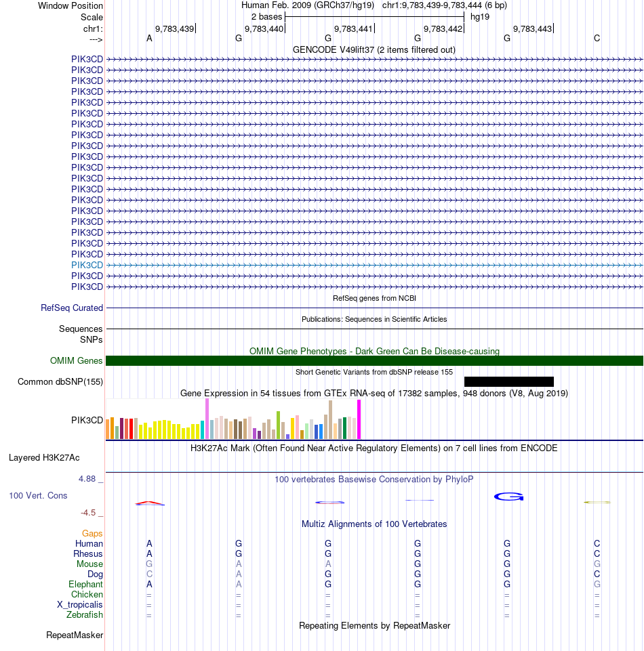Open the GENCODE V49lift37 track title
The height and width of the screenshot is (651, 644).
click(x=374, y=50)
